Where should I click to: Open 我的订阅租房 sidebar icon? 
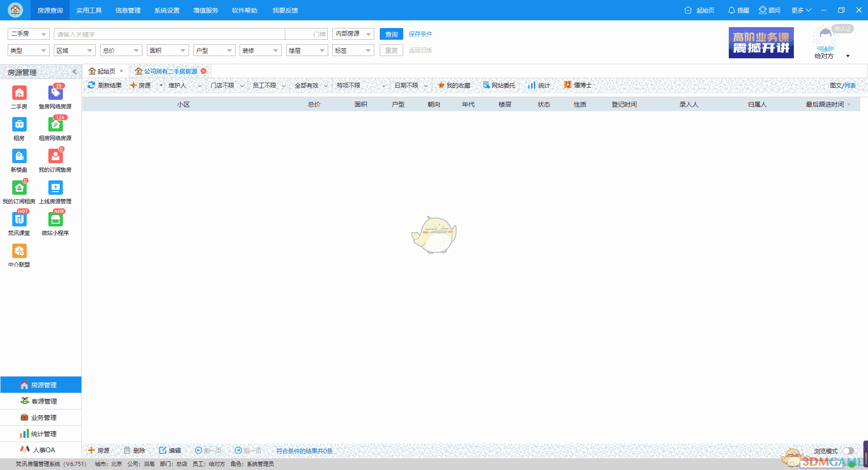[19, 188]
